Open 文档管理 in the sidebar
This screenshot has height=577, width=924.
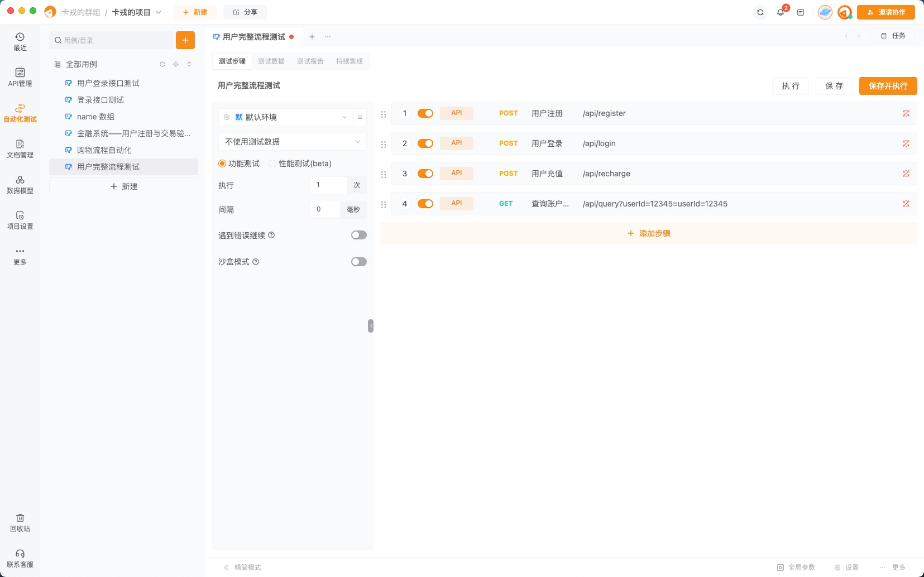[20, 149]
